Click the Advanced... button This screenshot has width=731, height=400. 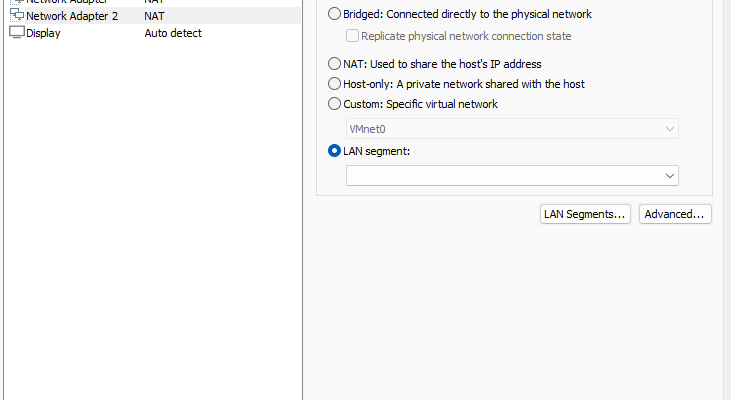[x=675, y=214]
